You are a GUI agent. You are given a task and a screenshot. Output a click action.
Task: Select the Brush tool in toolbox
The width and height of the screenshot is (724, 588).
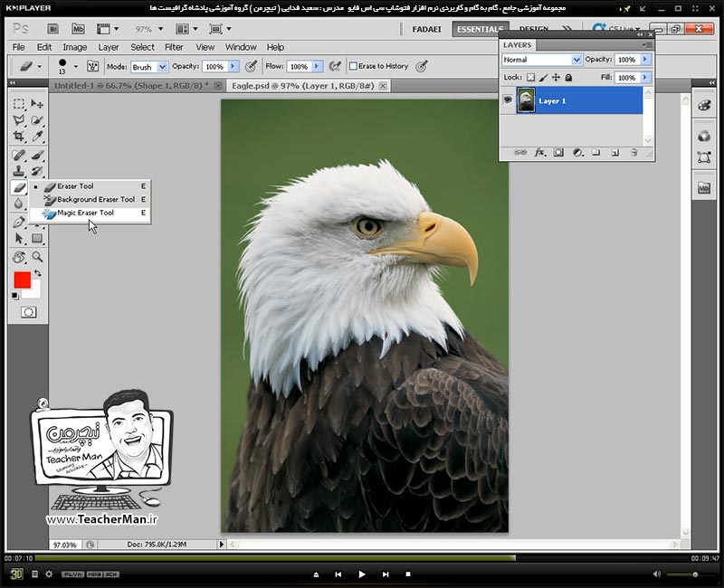tap(37, 155)
